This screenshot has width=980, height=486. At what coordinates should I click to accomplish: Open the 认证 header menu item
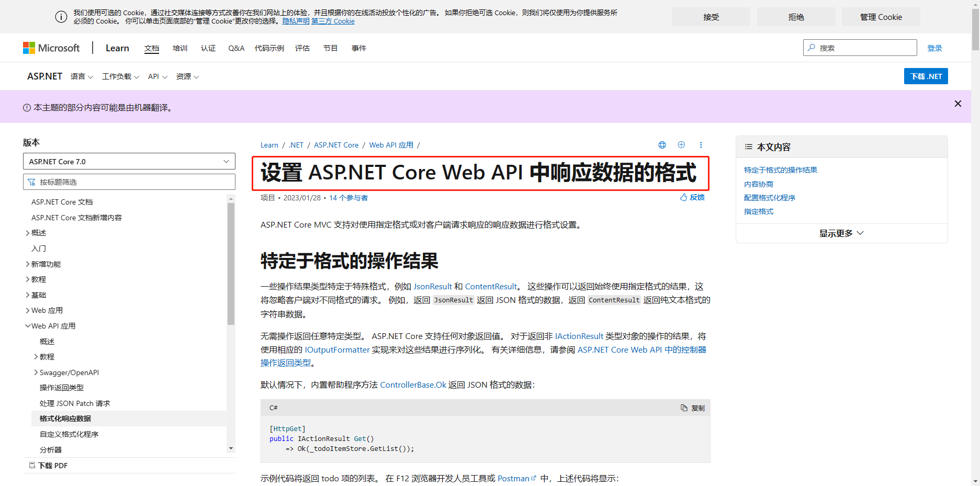(208, 48)
